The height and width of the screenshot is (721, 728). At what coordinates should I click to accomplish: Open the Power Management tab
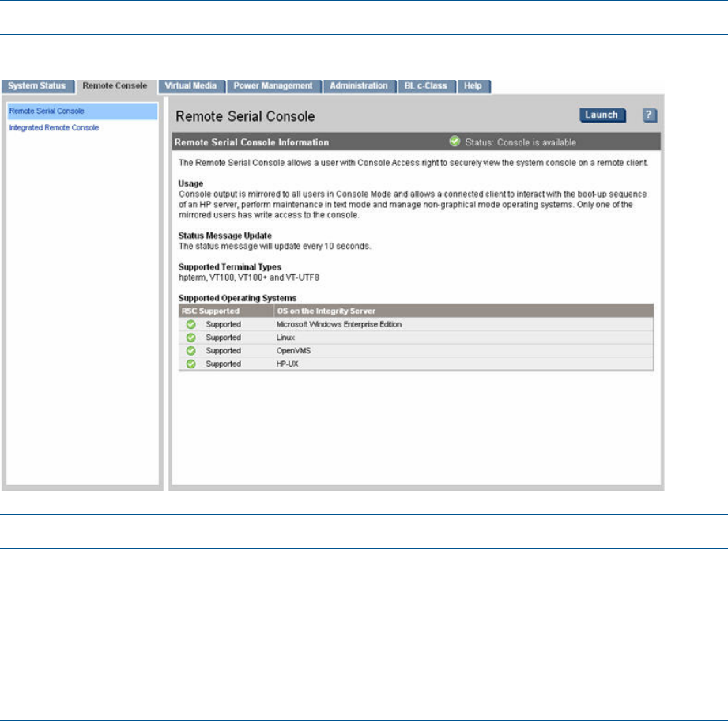274,85
